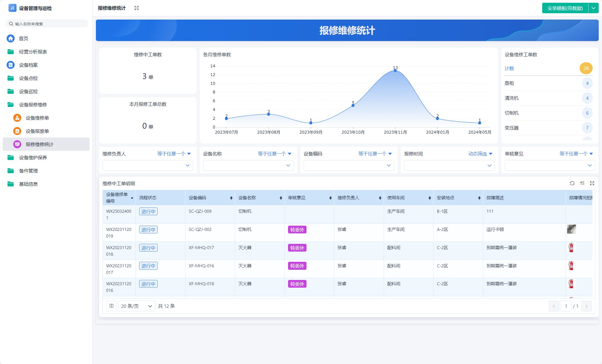Click the 首页 home icon in sidebar
The image size is (602, 364).
(11, 39)
